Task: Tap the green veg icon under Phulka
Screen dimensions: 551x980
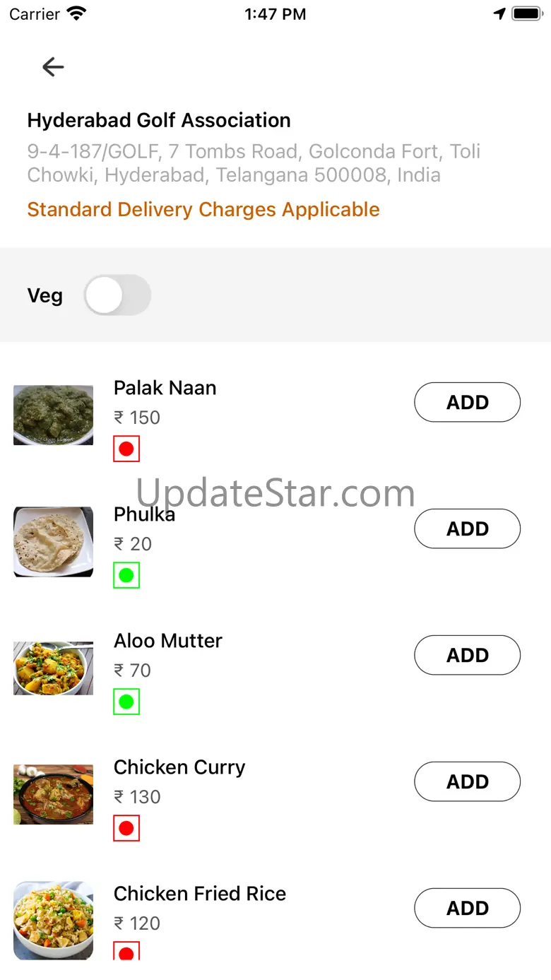Action: pyautogui.click(x=126, y=575)
